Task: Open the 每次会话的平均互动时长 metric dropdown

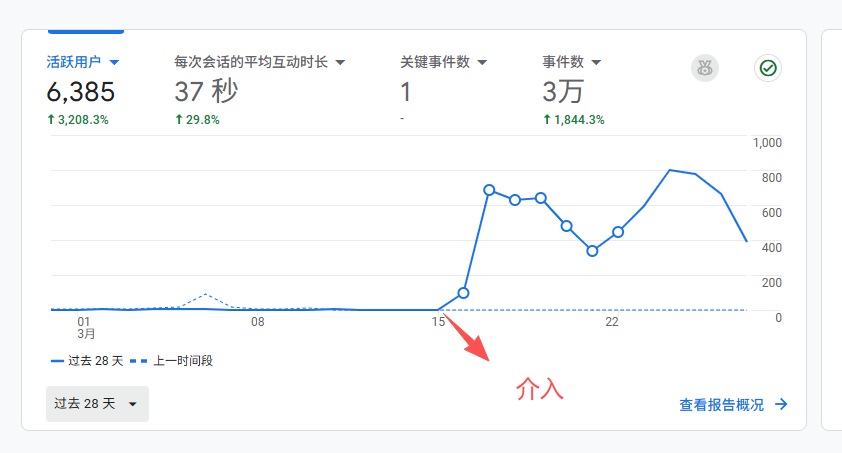Action: [x=340, y=62]
